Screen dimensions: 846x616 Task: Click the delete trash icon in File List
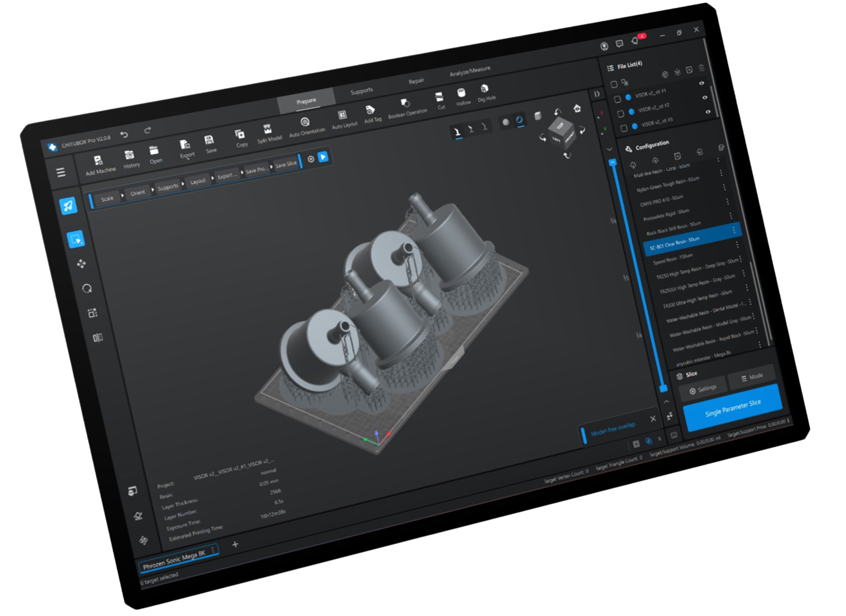click(701, 68)
